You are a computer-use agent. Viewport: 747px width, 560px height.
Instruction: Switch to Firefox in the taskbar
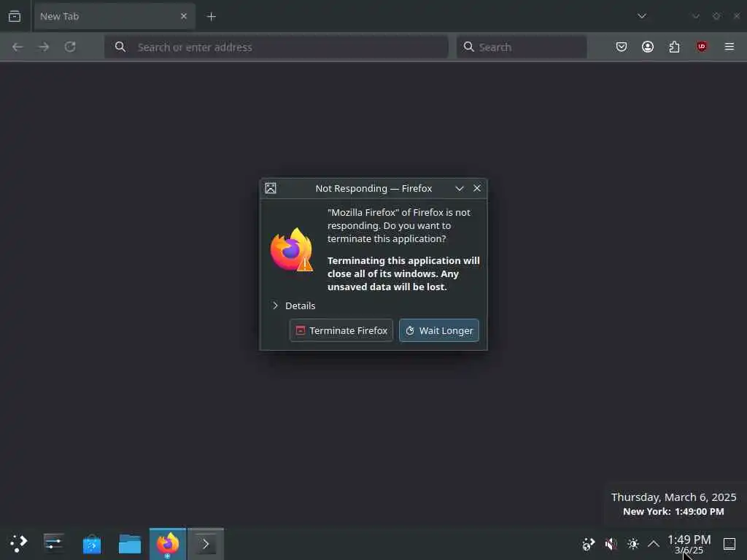pyautogui.click(x=168, y=544)
